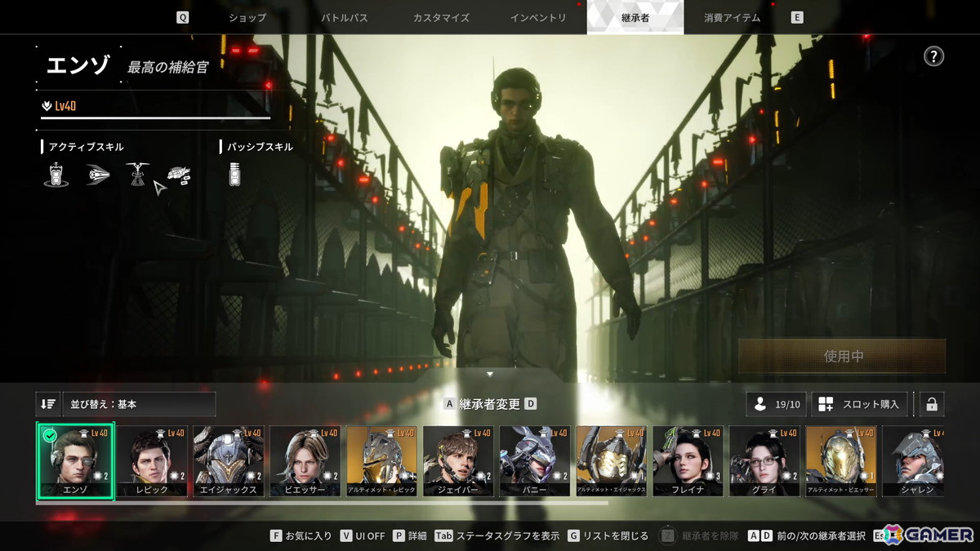Select the first active skill icon

click(56, 175)
